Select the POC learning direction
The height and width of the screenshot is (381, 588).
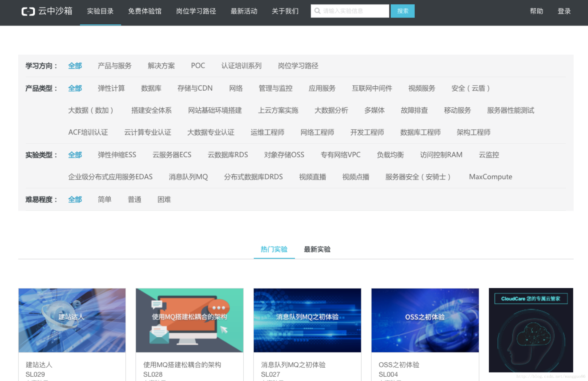pyautogui.click(x=198, y=66)
